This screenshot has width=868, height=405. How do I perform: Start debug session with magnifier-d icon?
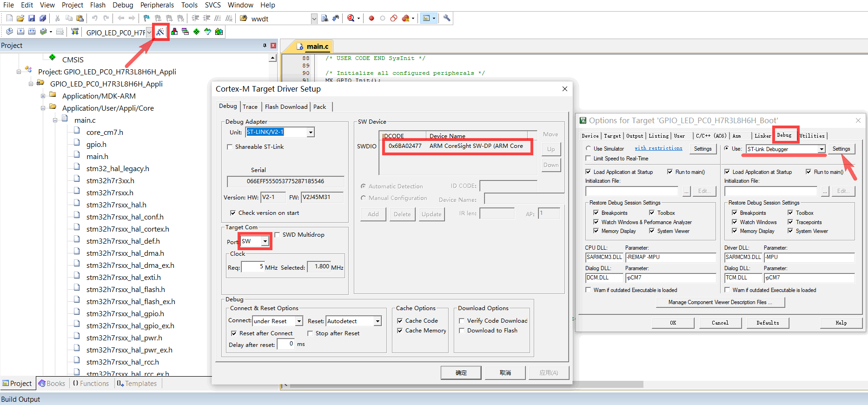[x=351, y=18]
